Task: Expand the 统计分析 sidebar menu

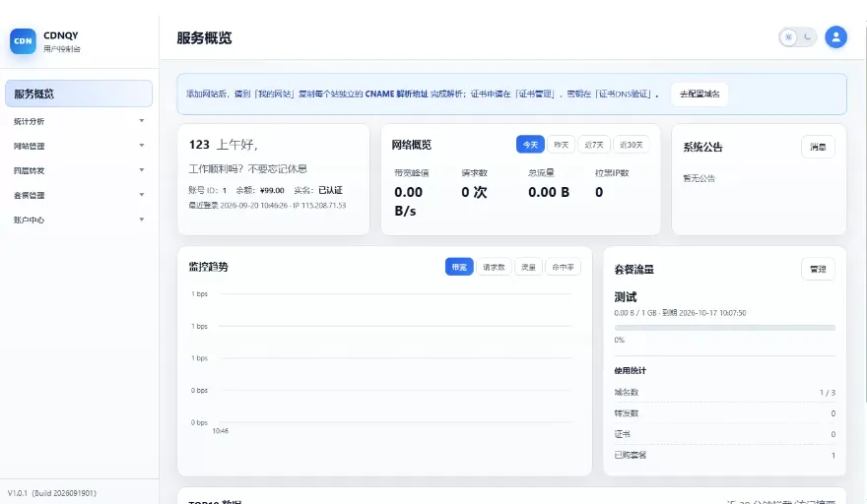Action: [79, 121]
